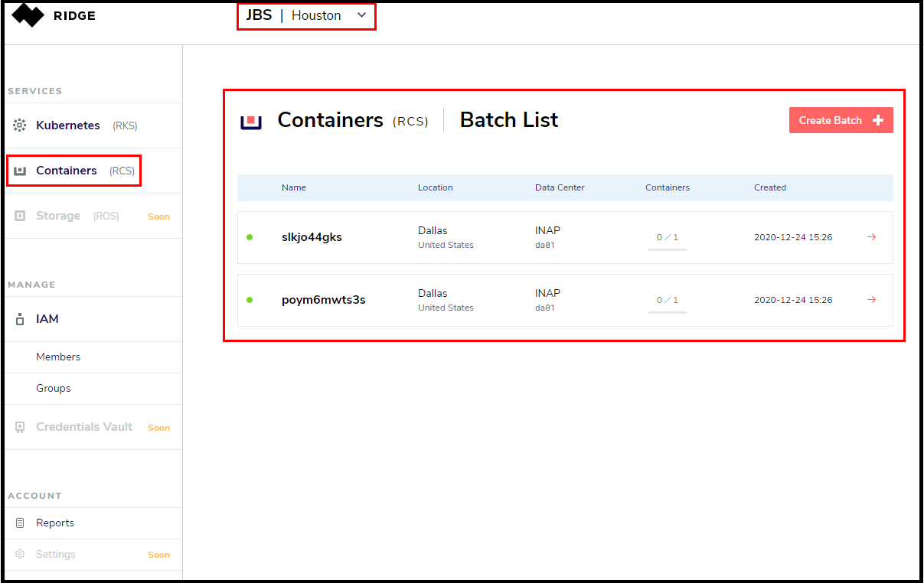The width and height of the screenshot is (924, 583).
Task: Expand the JBS Houston chevron
Action: pos(362,15)
